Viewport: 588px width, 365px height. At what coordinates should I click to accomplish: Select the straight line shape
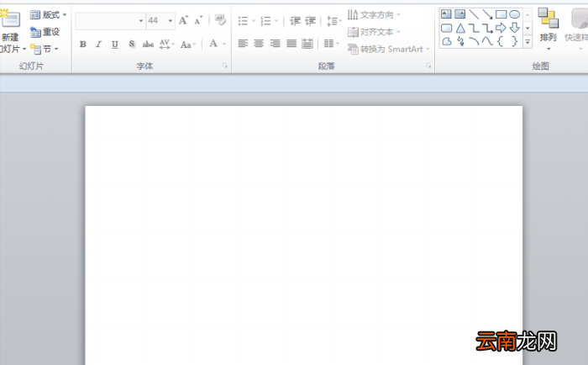click(474, 14)
